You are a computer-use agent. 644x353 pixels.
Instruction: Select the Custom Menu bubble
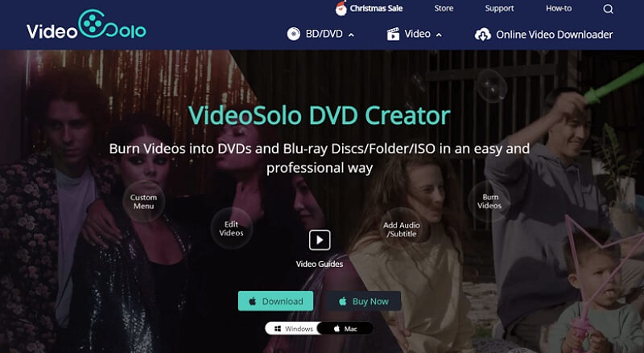tap(144, 202)
